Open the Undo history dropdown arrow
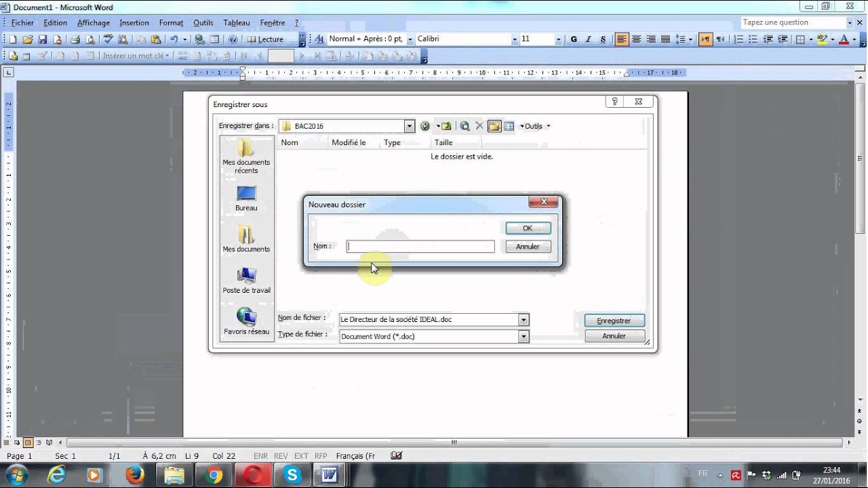868x488 pixels. 184,39
